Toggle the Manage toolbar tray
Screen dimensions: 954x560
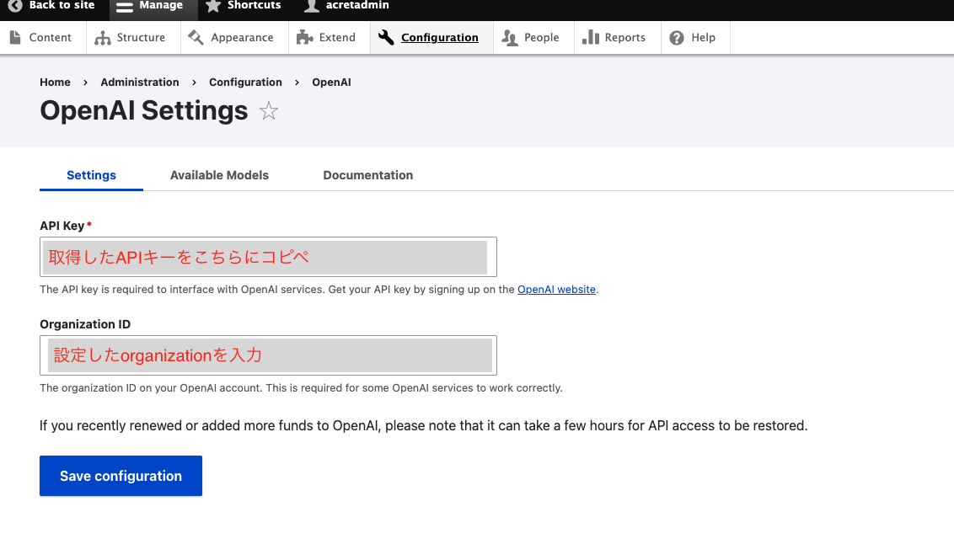(153, 7)
